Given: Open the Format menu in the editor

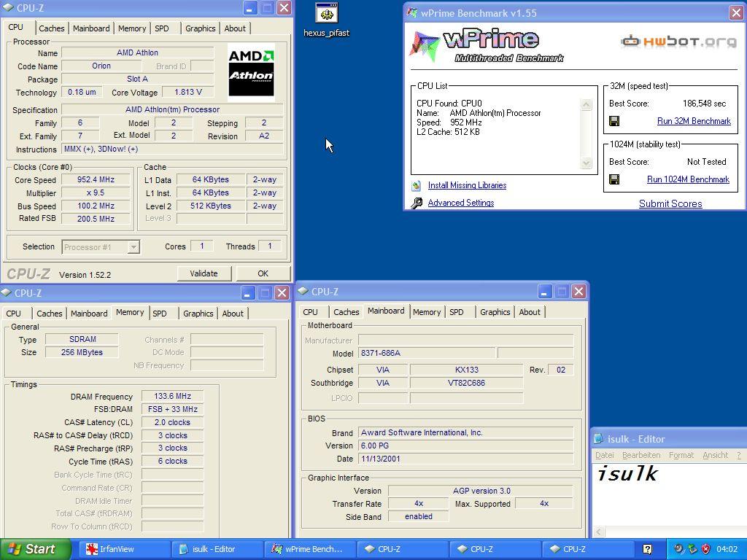Looking at the screenshot, I should (681, 455).
